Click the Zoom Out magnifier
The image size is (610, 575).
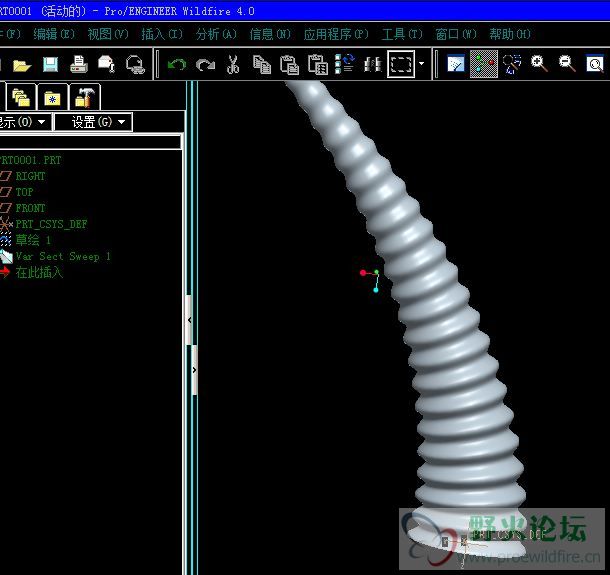[x=567, y=64]
